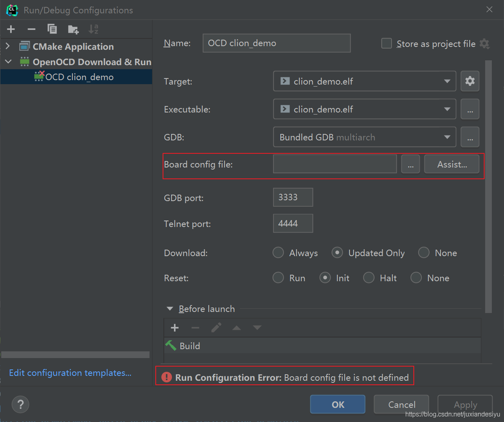
Task: Open the help question mark
Action: point(21,404)
